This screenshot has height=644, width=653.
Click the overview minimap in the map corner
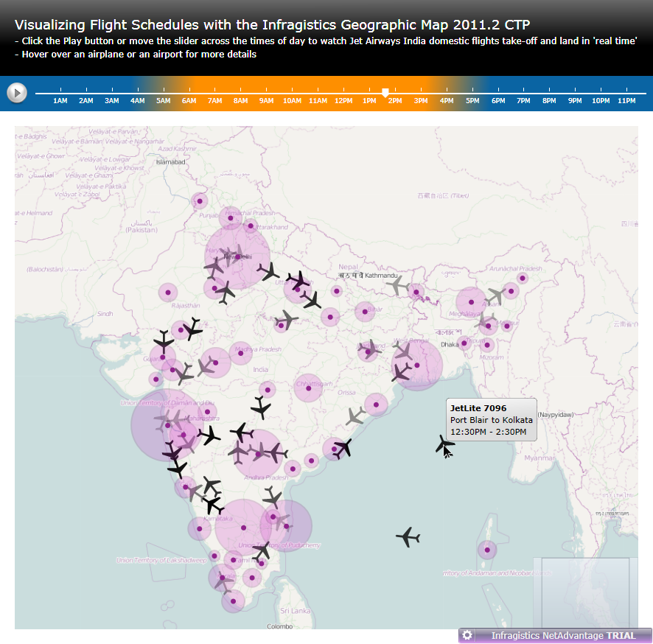pyautogui.click(x=584, y=592)
